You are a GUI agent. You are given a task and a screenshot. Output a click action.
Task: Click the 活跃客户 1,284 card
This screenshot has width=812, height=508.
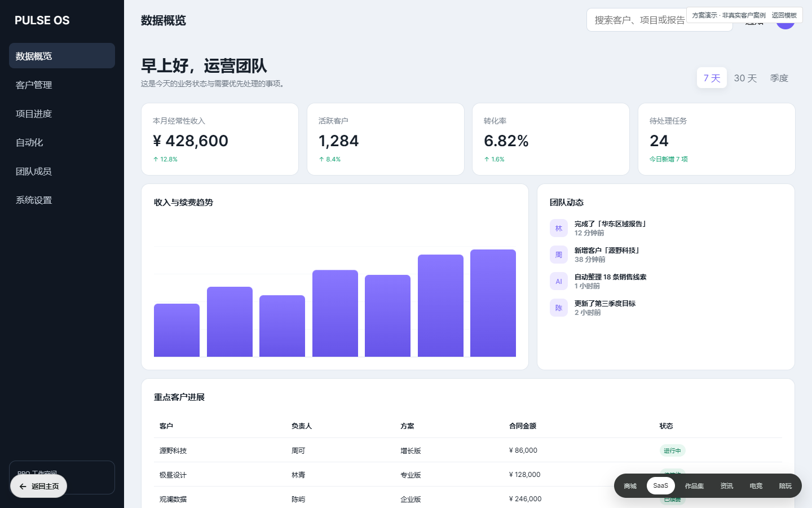(x=386, y=139)
